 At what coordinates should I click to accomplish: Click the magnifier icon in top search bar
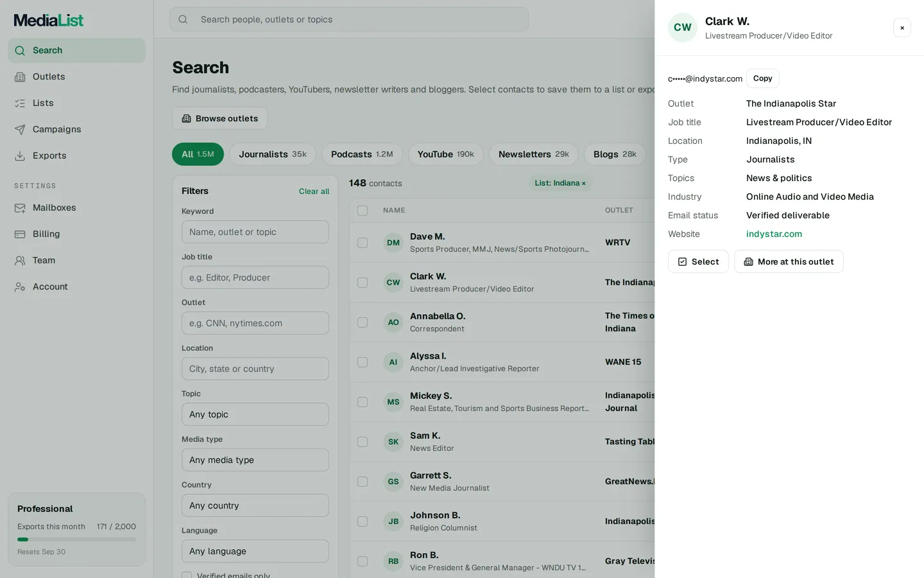tap(183, 19)
